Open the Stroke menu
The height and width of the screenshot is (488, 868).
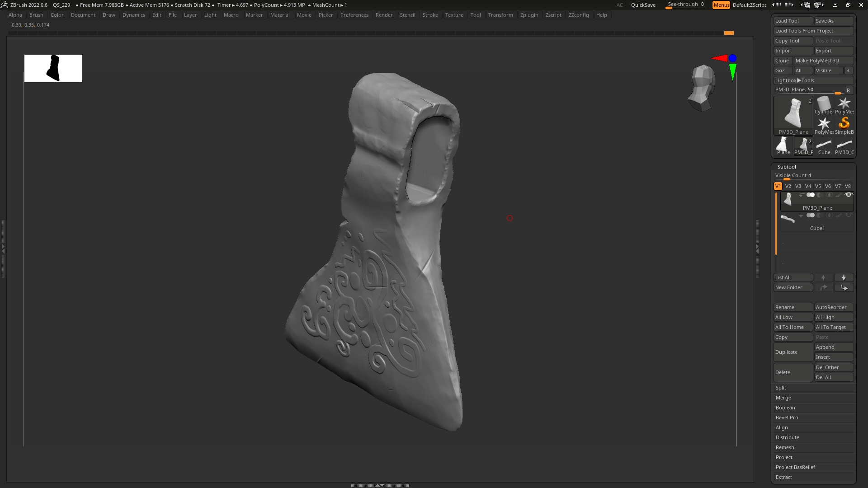pos(430,15)
